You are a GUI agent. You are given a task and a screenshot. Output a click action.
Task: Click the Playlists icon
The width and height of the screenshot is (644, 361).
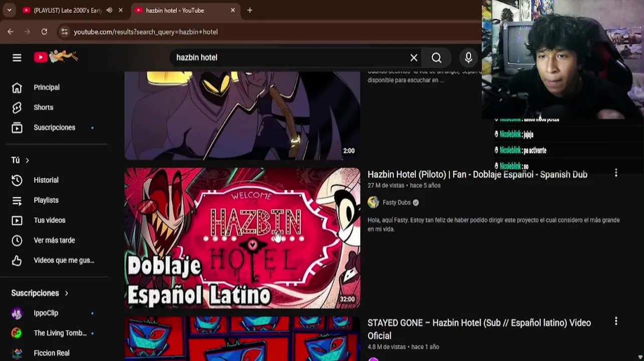pos(17,201)
